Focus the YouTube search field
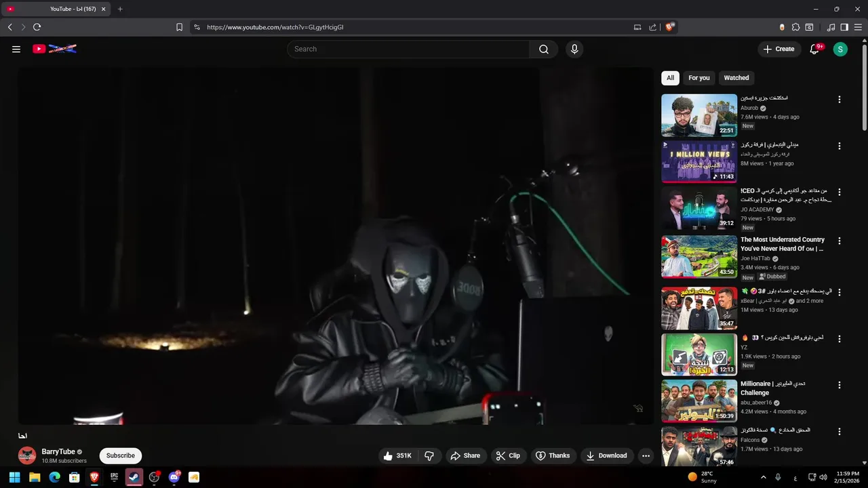Image resolution: width=868 pixels, height=488 pixels. tap(408, 49)
